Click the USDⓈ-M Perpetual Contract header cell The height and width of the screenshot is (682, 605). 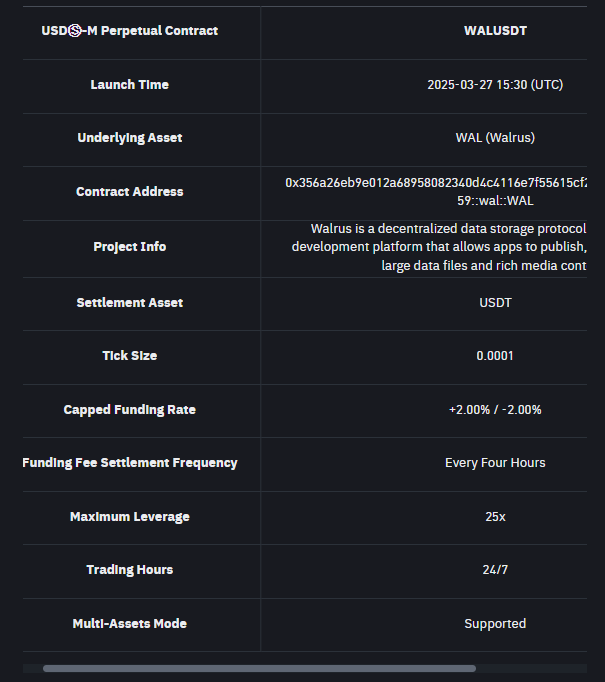130,31
